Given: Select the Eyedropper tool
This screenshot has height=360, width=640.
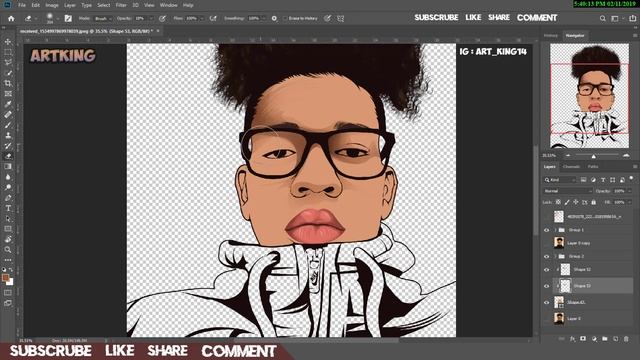Looking at the screenshot, I should [8, 104].
